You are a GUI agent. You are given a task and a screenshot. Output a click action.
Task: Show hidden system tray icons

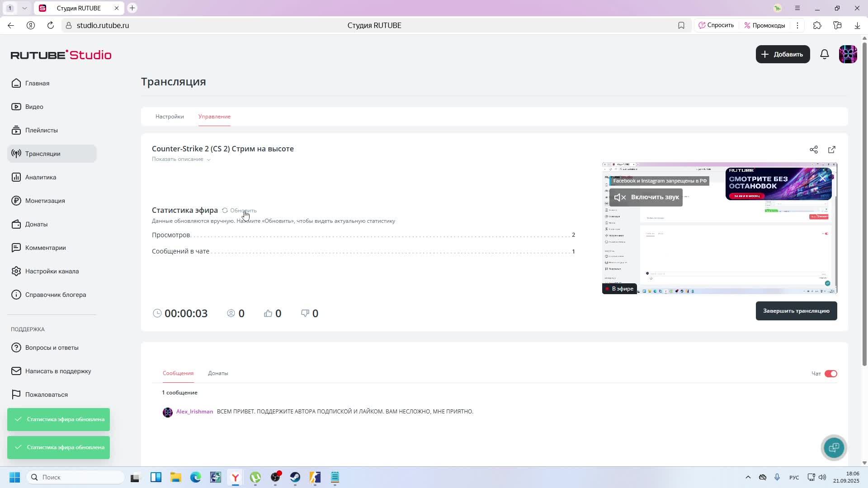click(x=748, y=477)
